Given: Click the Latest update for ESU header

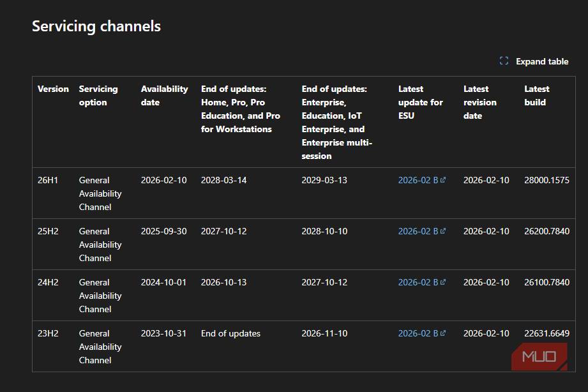Looking at the screenshot, I should (420, 102).
